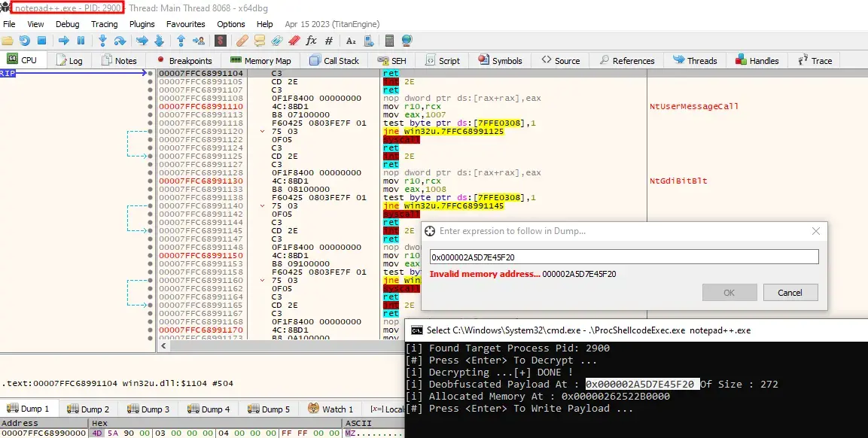Click the Step Over toolbar icon

120,41
